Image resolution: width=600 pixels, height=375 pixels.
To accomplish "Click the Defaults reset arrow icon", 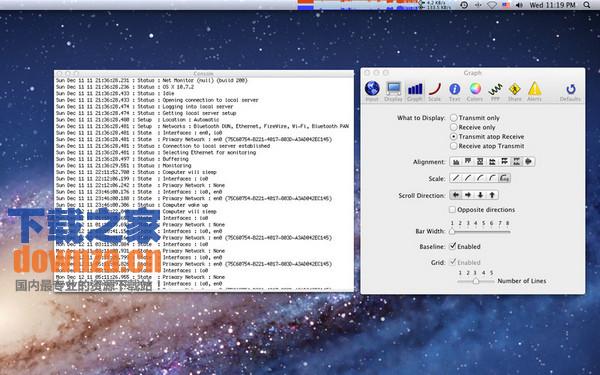I will coord(571,89).
